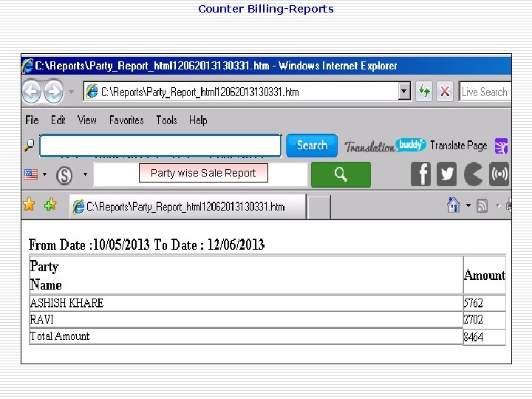Click the Add to Favorites plus-star icon

point(50,205)
